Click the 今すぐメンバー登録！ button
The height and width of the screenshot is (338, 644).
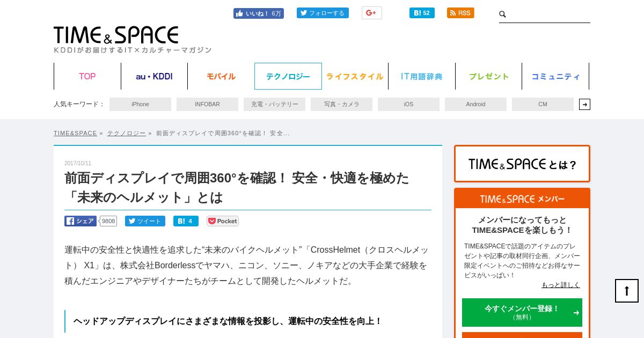tap(522, 312)
